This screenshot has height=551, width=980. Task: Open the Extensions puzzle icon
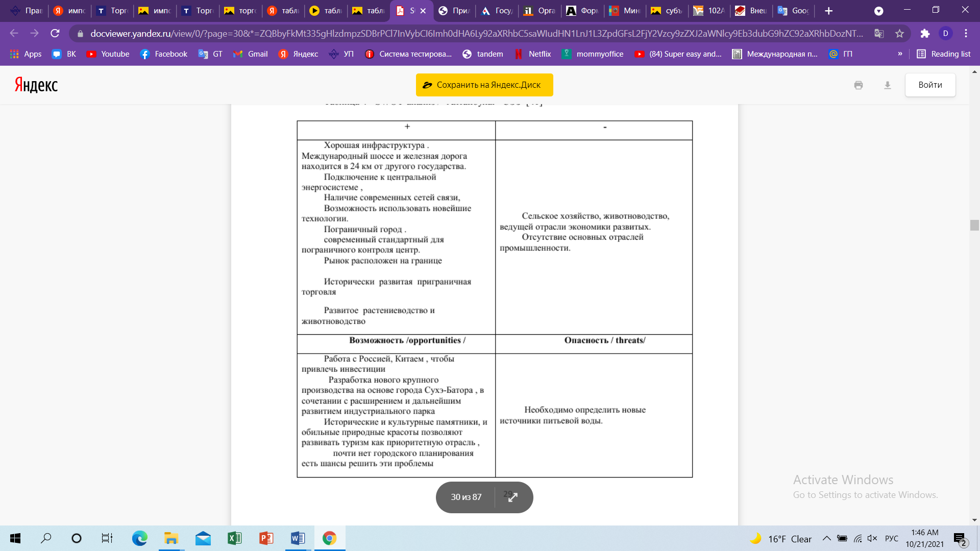[x=925, y=33]
